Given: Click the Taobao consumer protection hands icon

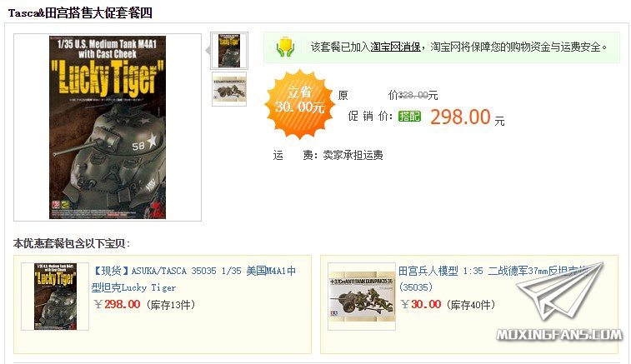Looking at the screenshot, I should coord(285,47).
